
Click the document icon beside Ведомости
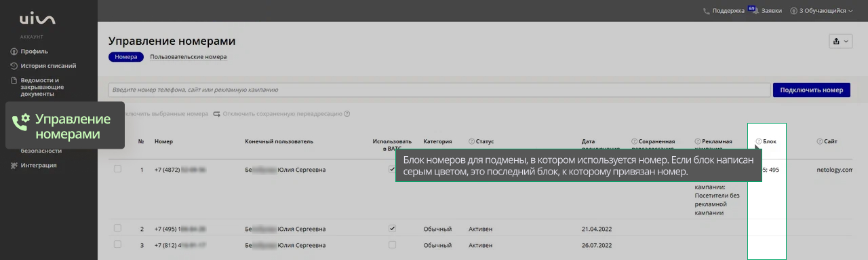[x=14, y=80]
